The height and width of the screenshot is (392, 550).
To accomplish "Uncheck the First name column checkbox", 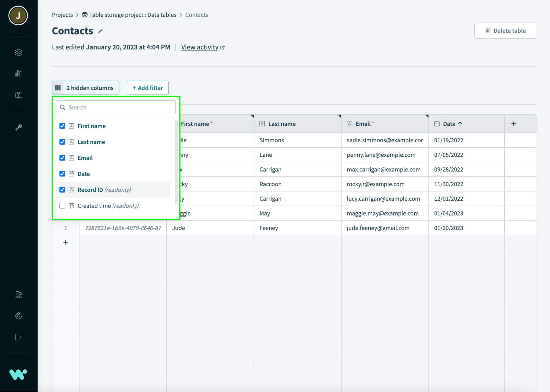I will tap(62, 126).
